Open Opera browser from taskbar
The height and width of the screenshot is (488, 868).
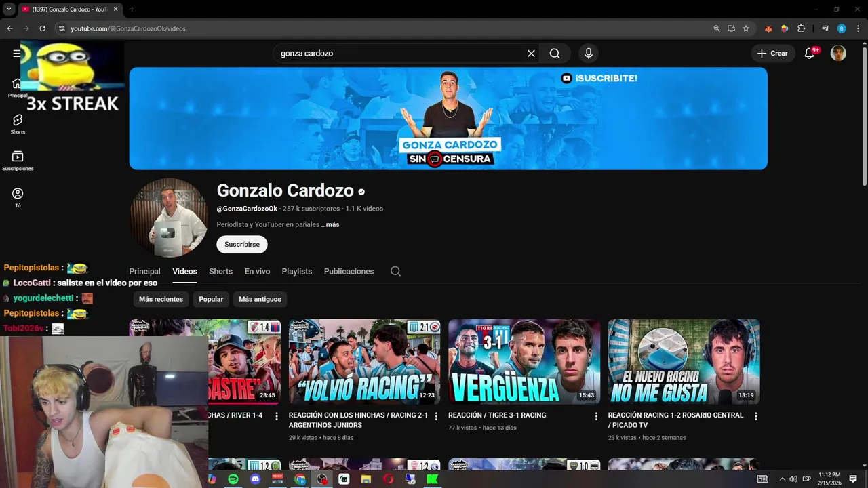point(388,479)
